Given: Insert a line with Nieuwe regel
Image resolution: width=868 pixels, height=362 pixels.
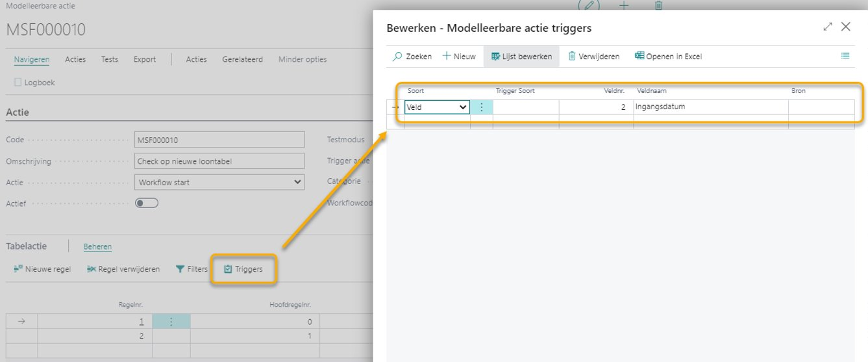Looking at the screenshot, I should (42, 269).
